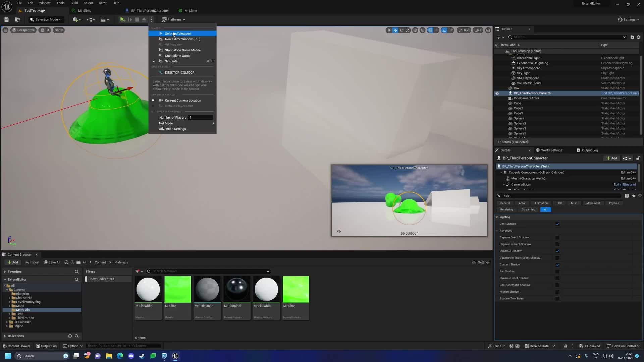This screenshot has height=362, width=644.
Task: Select the M_Slime material thumbnail
Action: coord(177,289)
